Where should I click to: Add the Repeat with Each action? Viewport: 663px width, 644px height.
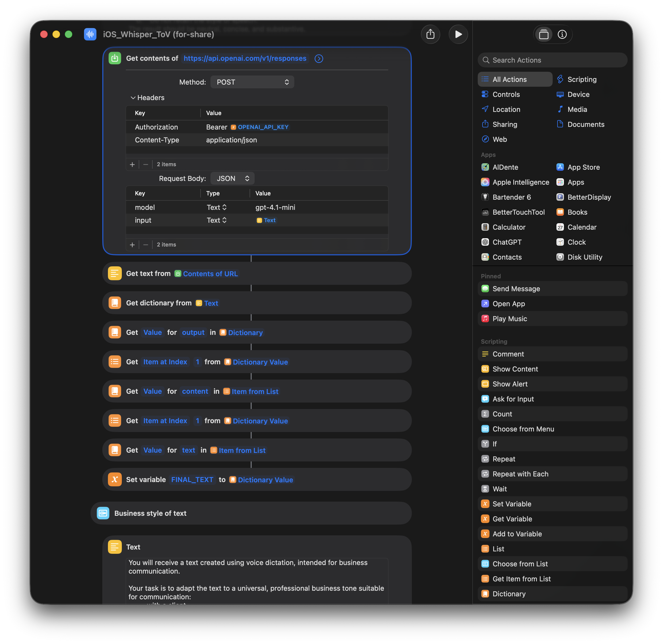click(x=553, y=474)
